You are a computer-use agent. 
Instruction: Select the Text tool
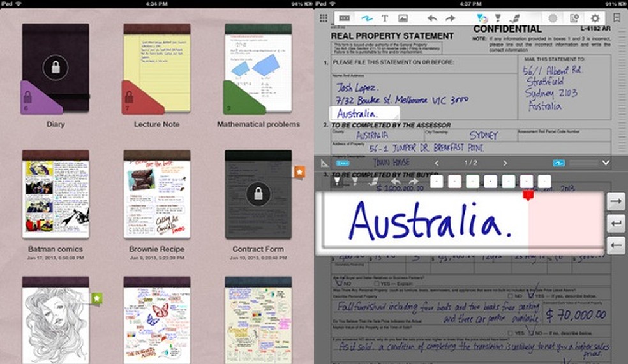[384, 18]
